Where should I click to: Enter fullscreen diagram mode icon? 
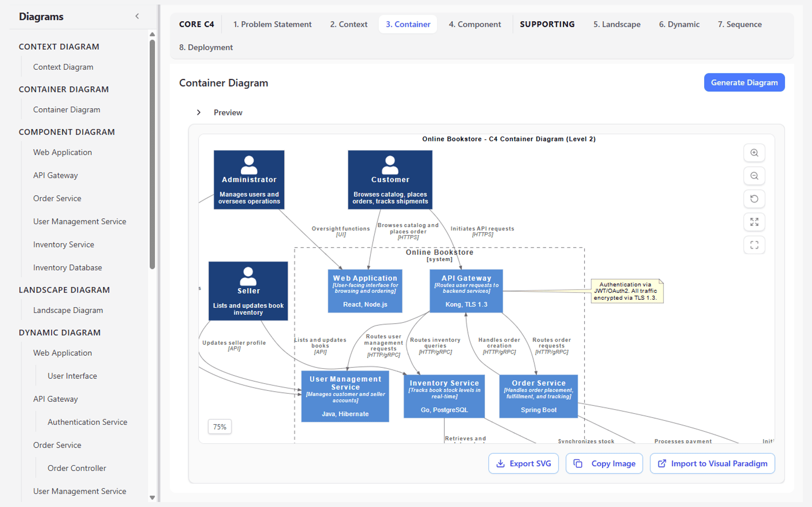(x=754, y=245)
